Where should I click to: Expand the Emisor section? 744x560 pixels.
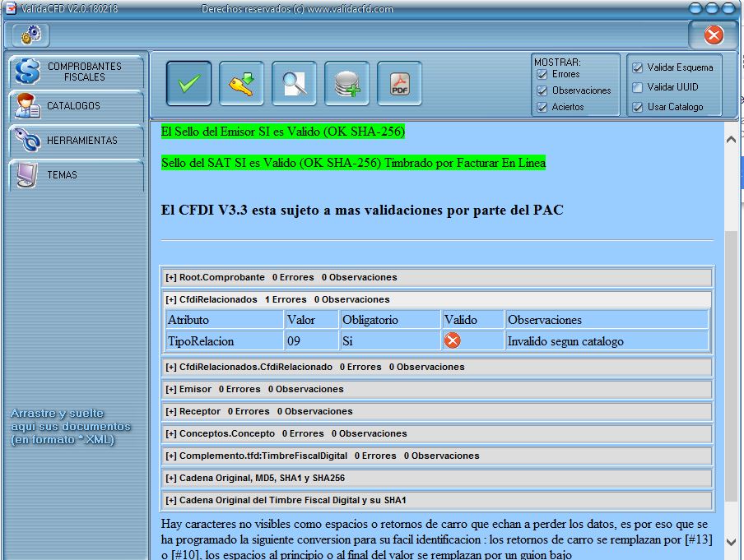pos(436,389)
